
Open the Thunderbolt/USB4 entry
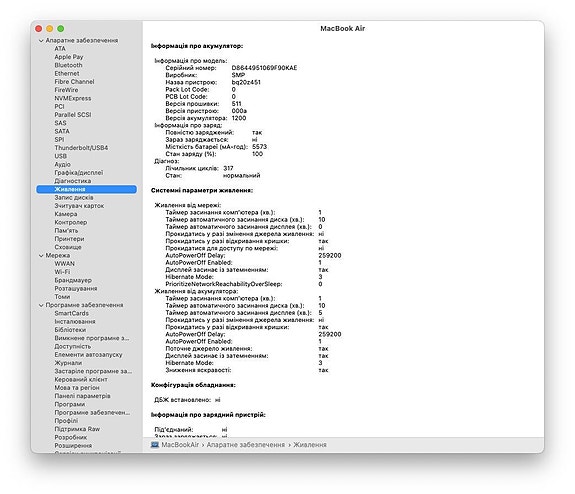[81, 148]
